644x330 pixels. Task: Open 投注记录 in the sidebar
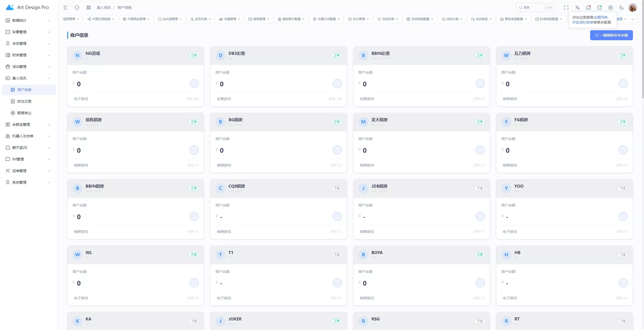tap(24, 101)
